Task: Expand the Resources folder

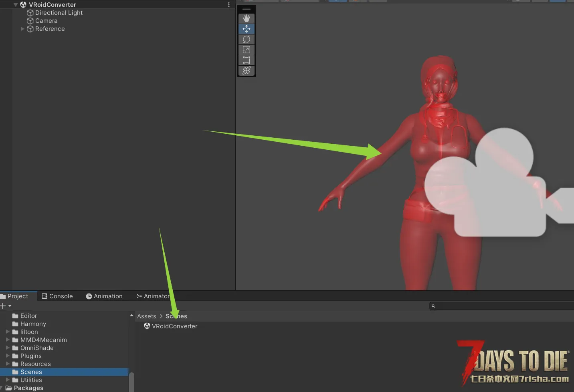Action: pos(8,364)
